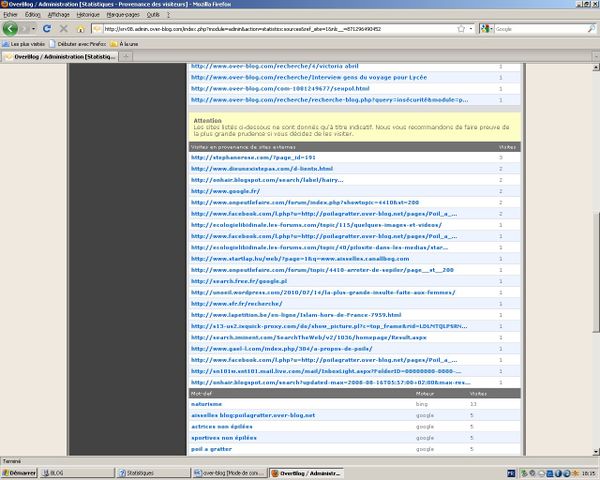Image resolution: width=600 pixels, height=480 pixels.
Task: Open a new tab with plus button
Action: 126,57
